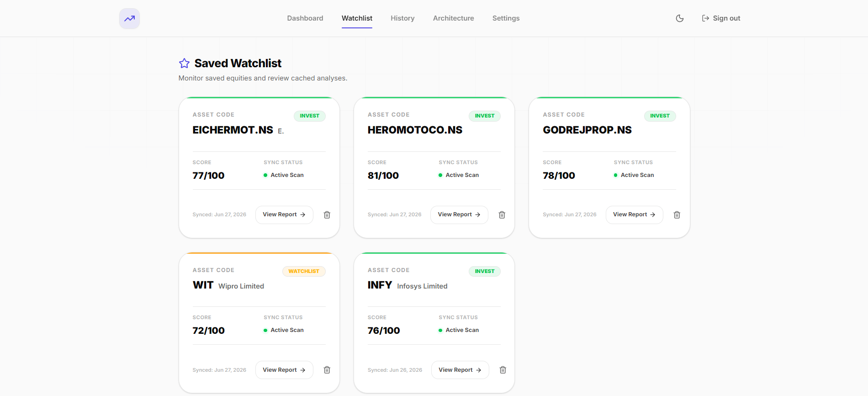868x396 pixels.
Task: Click the INVEST badge on GODREJPROP.NS card
Action: 660,116
